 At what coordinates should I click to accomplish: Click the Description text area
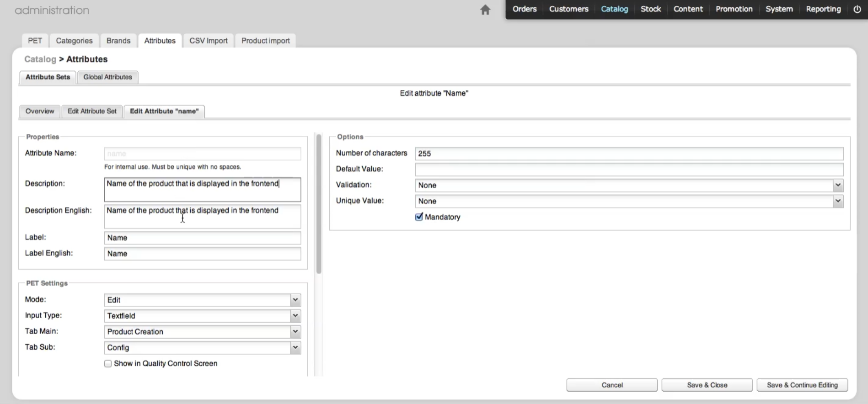coord(203,189)
